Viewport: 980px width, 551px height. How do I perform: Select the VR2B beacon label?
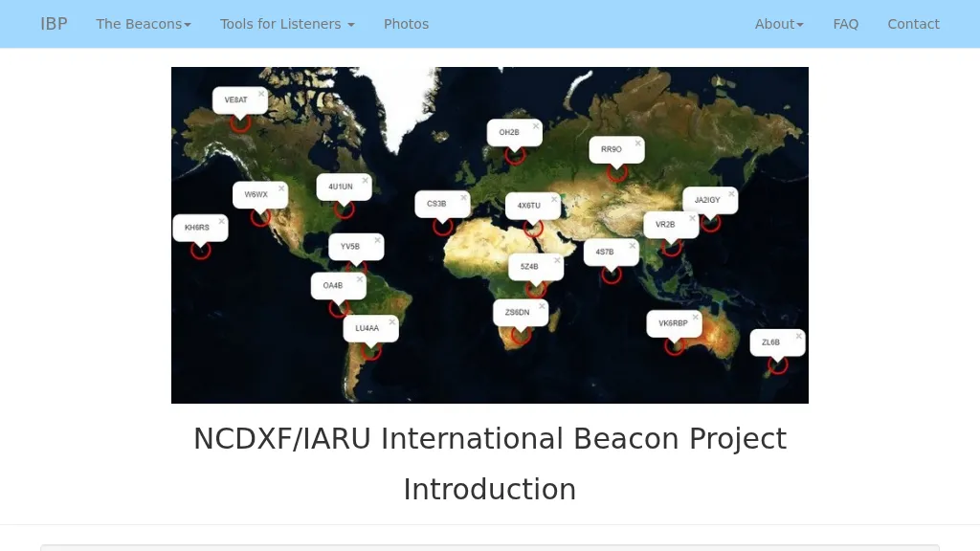point(665,224)
